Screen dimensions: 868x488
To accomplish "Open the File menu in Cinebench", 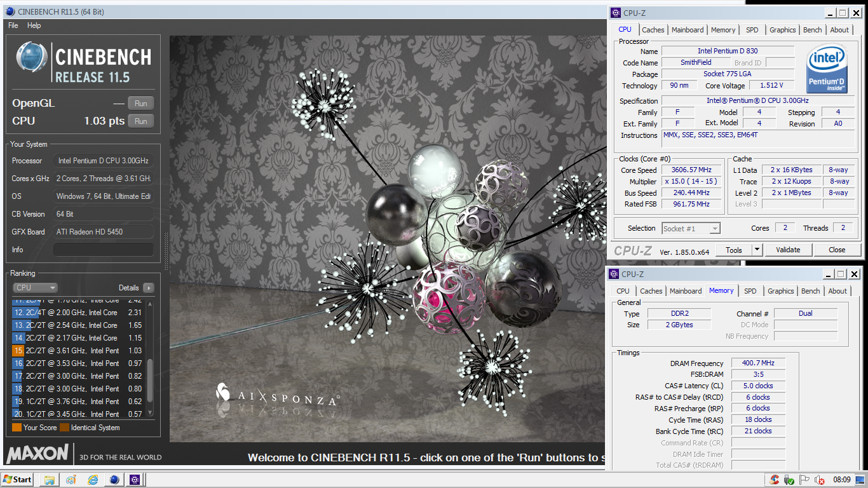I will (x=13, y=25).
